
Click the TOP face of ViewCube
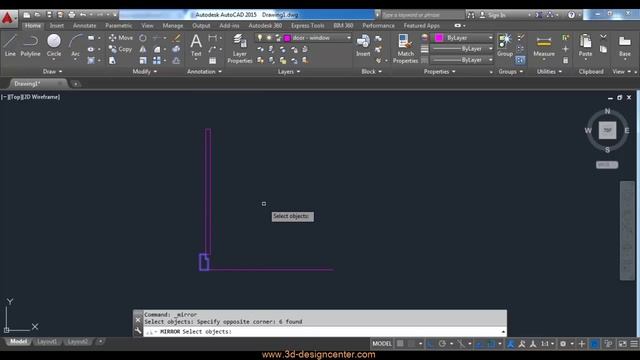[607, 131]
